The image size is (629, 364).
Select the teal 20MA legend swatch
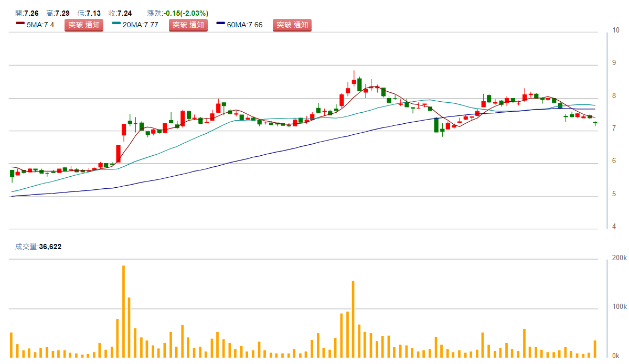click(x=116, y=24)
